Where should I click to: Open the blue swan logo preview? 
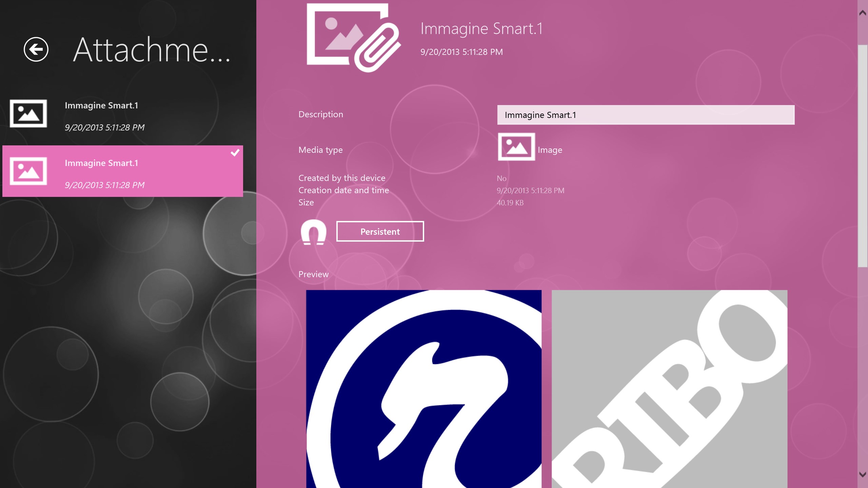(423, 388)
